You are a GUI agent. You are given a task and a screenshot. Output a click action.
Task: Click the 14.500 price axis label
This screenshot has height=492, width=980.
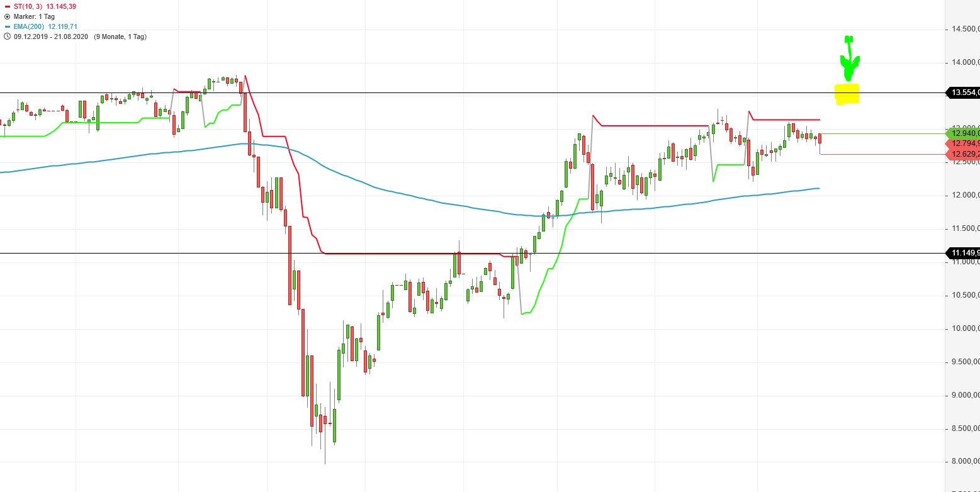[x=964, y=29]
